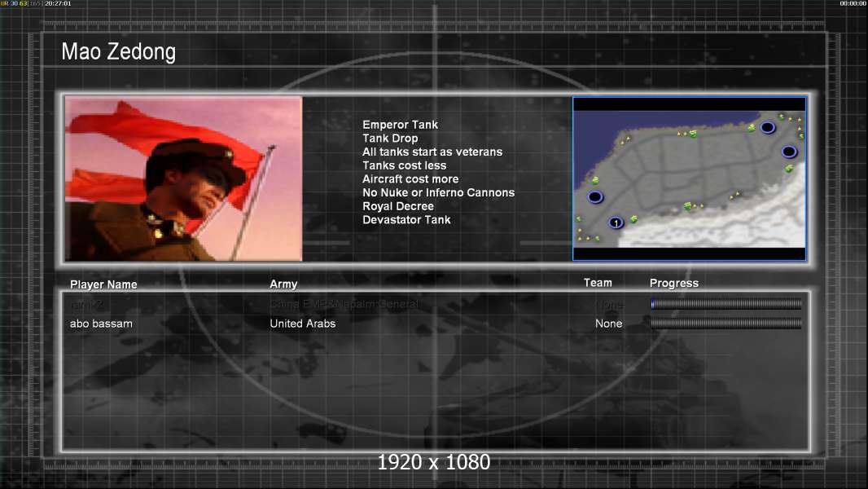Open the United Arabs army selection

[302, 324]
